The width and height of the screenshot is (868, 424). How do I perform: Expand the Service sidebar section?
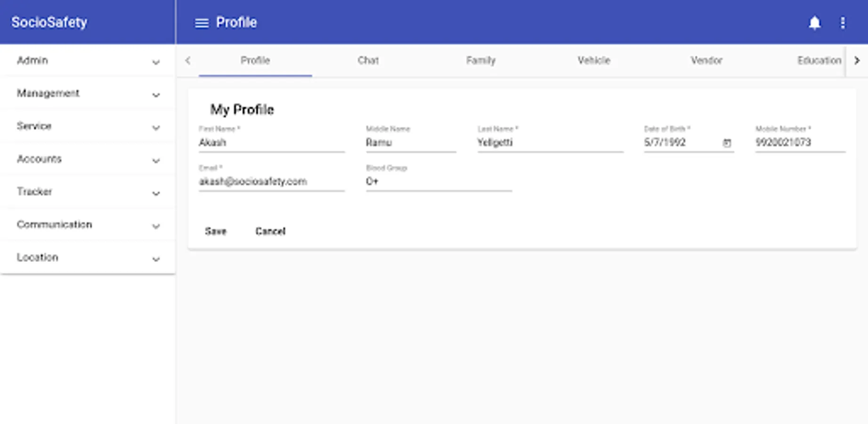[88, 126]
